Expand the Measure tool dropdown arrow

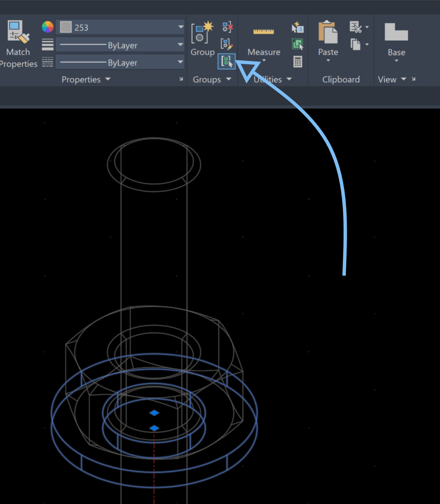(264, 60)
